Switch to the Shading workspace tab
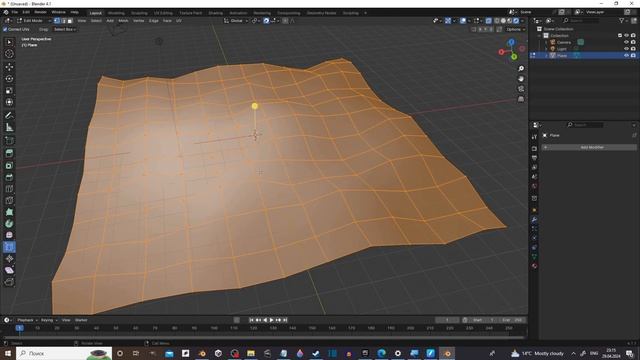Screen dimensions: 640x360 (216, 13)
